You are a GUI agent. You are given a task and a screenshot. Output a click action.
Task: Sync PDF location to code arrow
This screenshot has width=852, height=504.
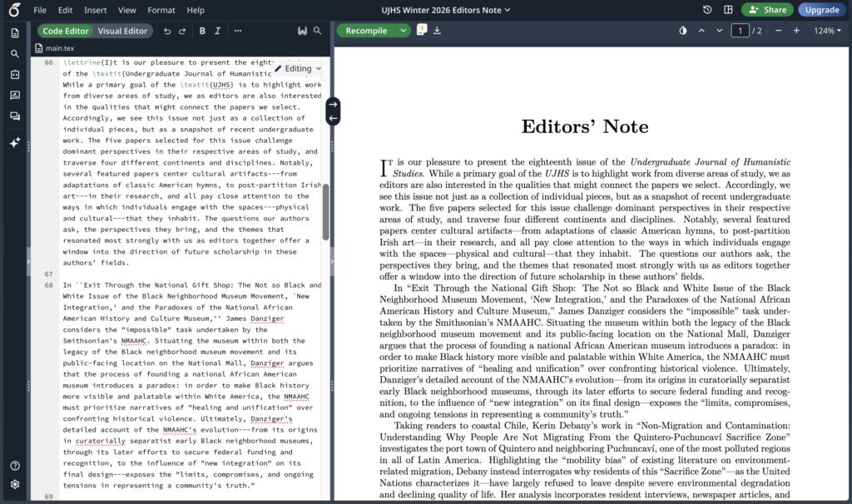click(x=333, y=118)
